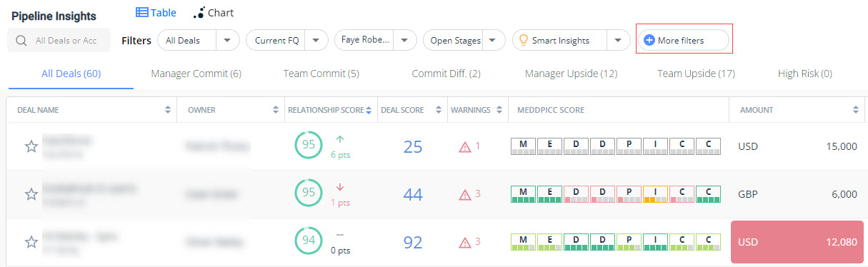Click the highlighted USD 12,080 amount cell

(797, 242)
